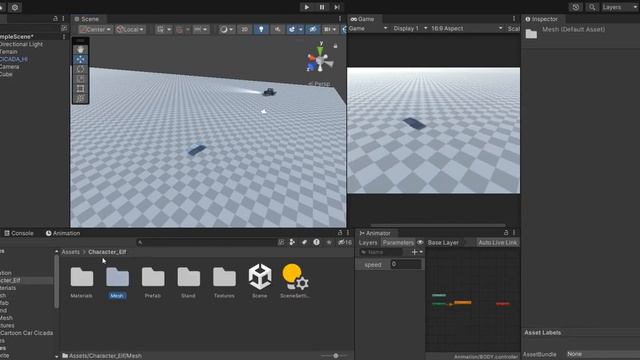640x360 pixels.
Task: Open the Inspector tab
Action: 541,19
